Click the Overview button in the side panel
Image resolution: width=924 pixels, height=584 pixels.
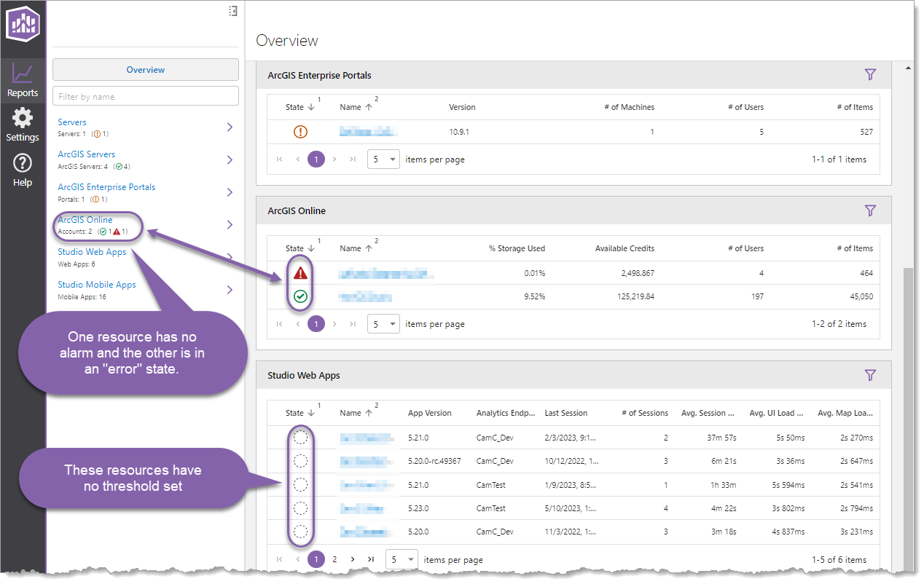pos(146,70)
